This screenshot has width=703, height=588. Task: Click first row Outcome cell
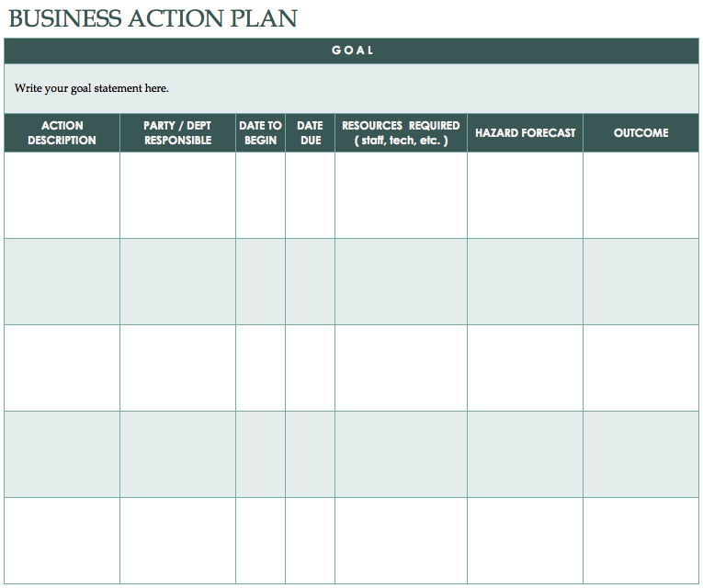tap(641, 195)
